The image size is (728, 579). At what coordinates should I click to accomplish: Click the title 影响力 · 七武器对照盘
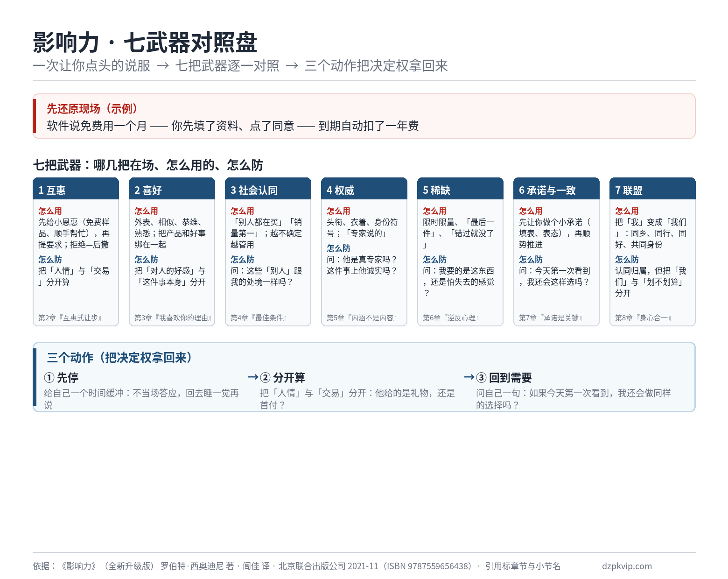pyautogui.click(x=145, y=42)
